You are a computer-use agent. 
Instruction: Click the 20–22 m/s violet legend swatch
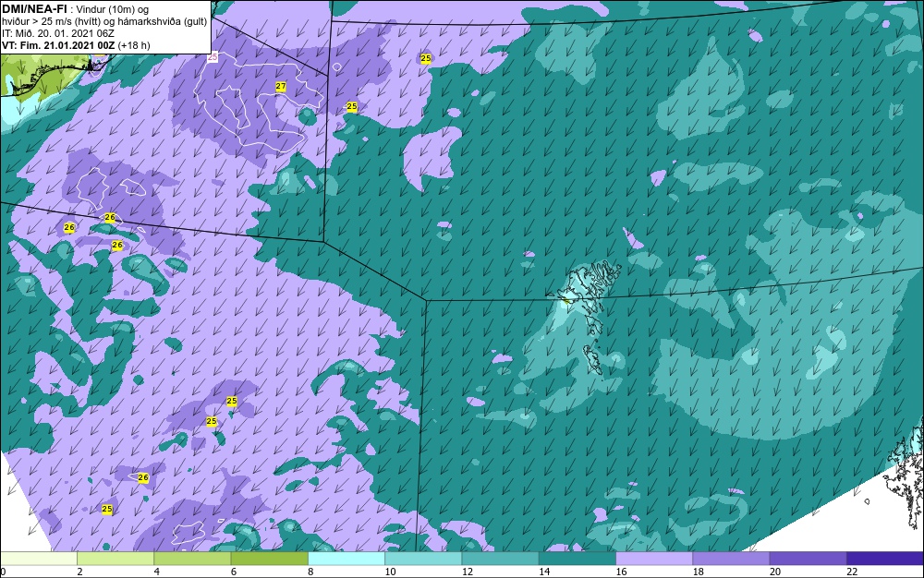(808, 559)
